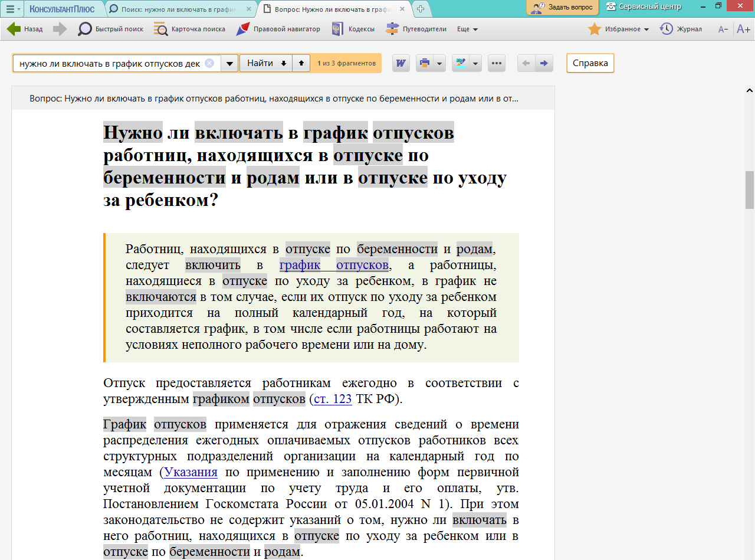Jump to next found fragment down arrow

[x=284, y=63]
